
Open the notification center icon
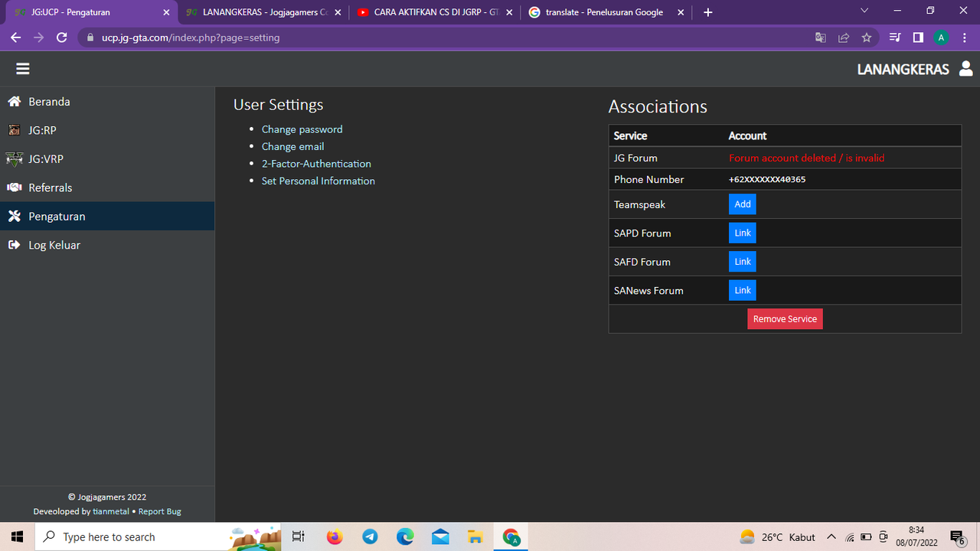pyautogui.click(x=957, y=537)
